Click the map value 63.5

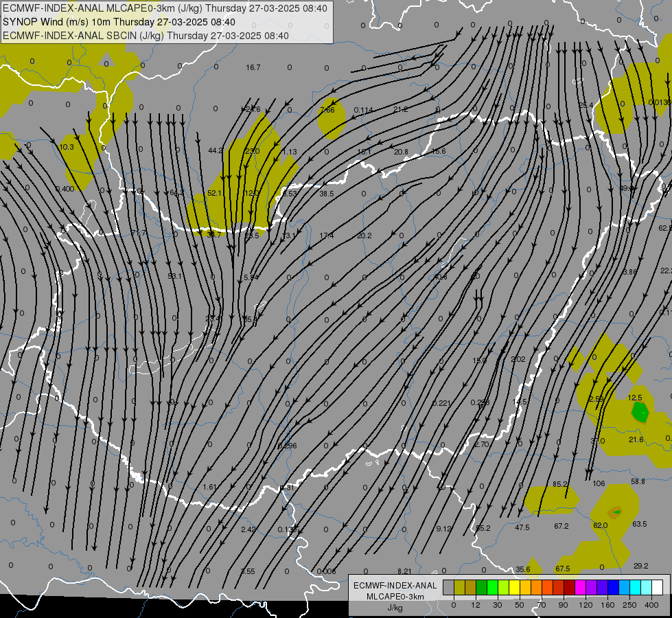640,524
